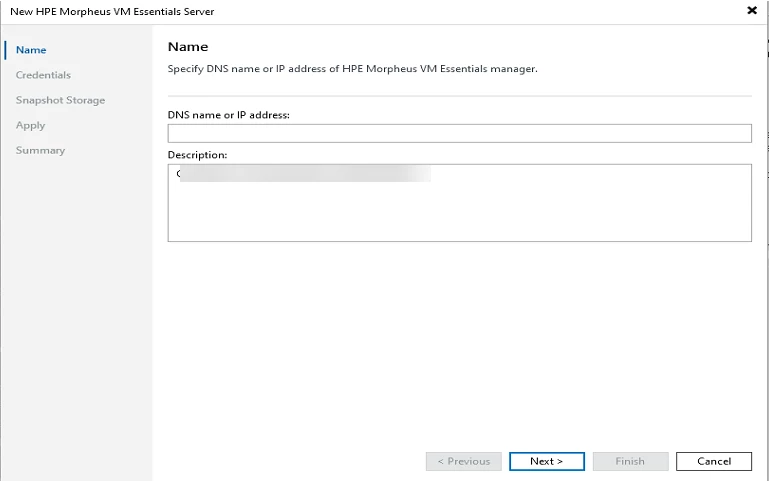Viewport: 769px width, 481px height.
Task: Go to the Credentials step
Action: click(43, 75)
